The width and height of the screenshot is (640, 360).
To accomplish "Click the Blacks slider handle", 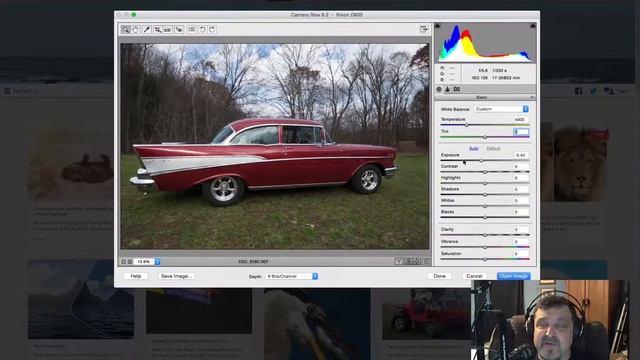I will tap(485, 218).
